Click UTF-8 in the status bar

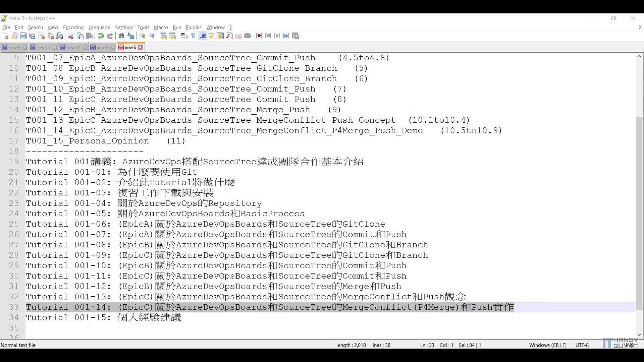click(x=582, y=345)
